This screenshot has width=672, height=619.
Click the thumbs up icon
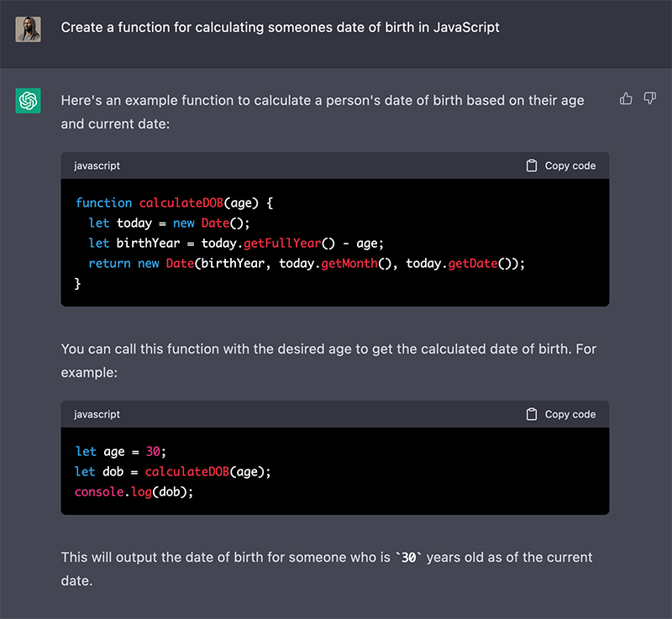(x=626, y=99)
